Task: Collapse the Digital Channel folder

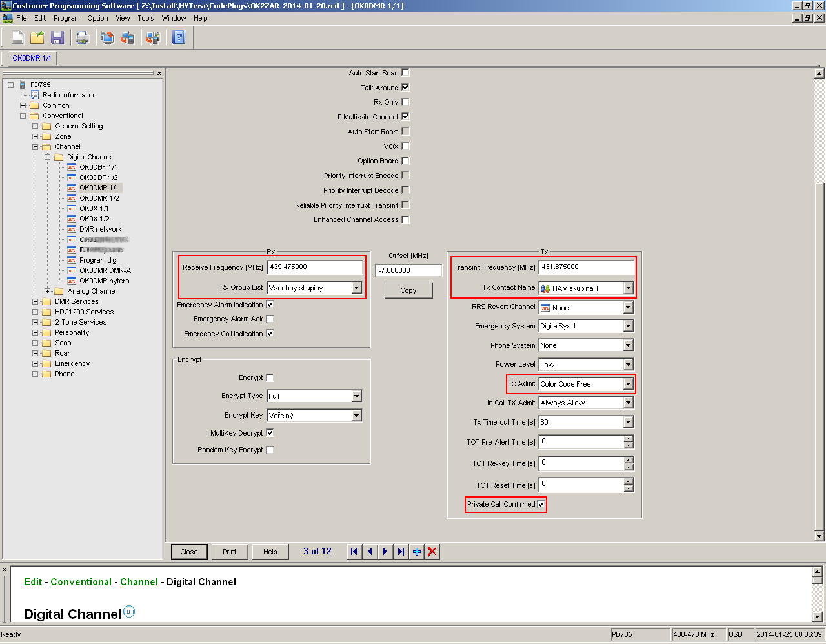Action: (47, 157)
